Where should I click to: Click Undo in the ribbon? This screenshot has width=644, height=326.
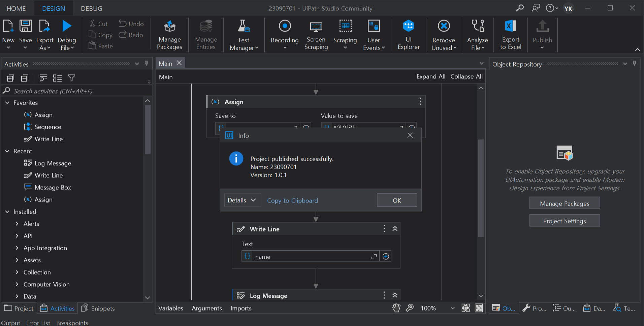pyautogui.click(x=131, y=24)
